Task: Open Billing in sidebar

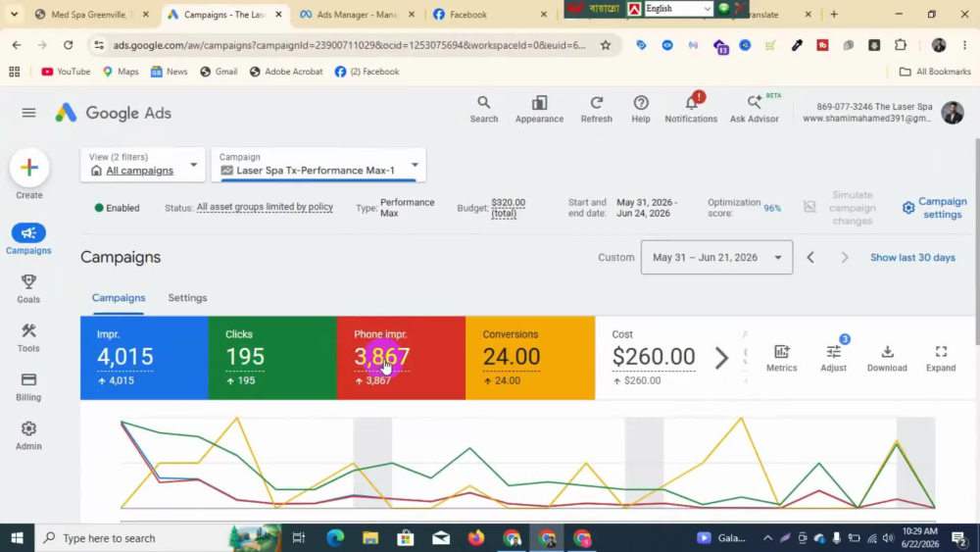Action: tap(28, 387)
